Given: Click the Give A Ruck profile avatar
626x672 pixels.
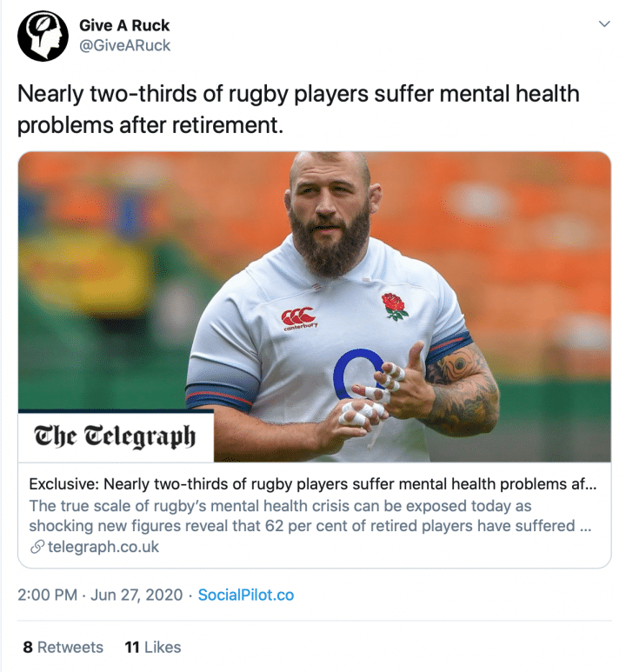Looking at the screenshot, I should tap(43, 36).
